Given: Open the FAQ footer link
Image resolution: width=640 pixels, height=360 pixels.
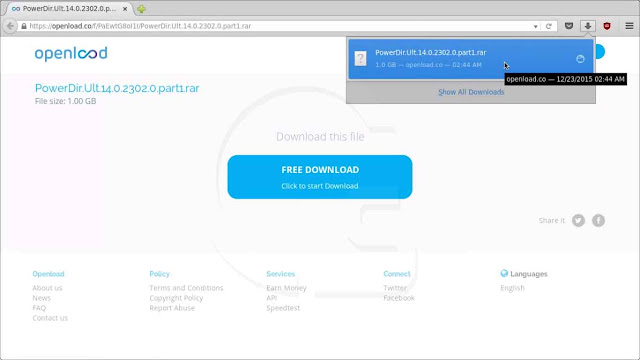Looking at the screenshot, I should click(39, 308).
